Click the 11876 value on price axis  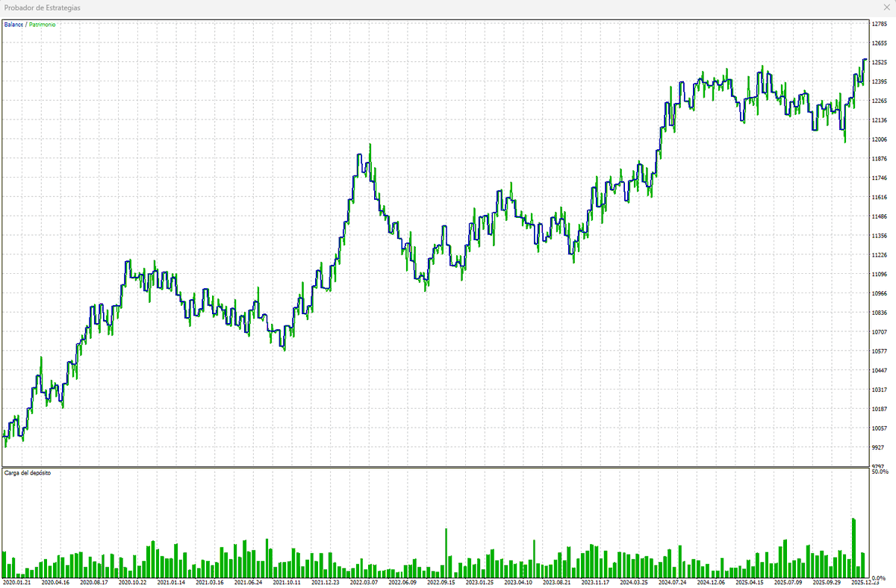click(x=879, y=159)
